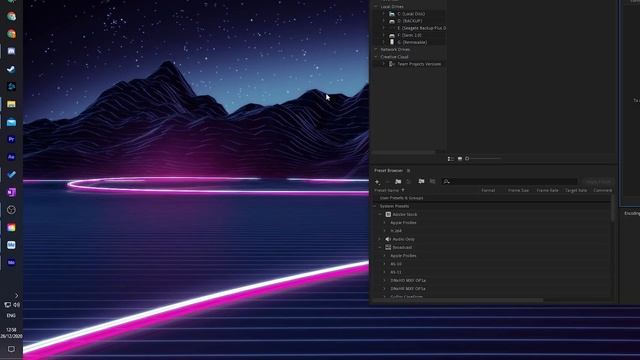The image size is (640, 360).
Task: Click the Media Browser tree horizontal scrollbar
Action: (403, 152)
